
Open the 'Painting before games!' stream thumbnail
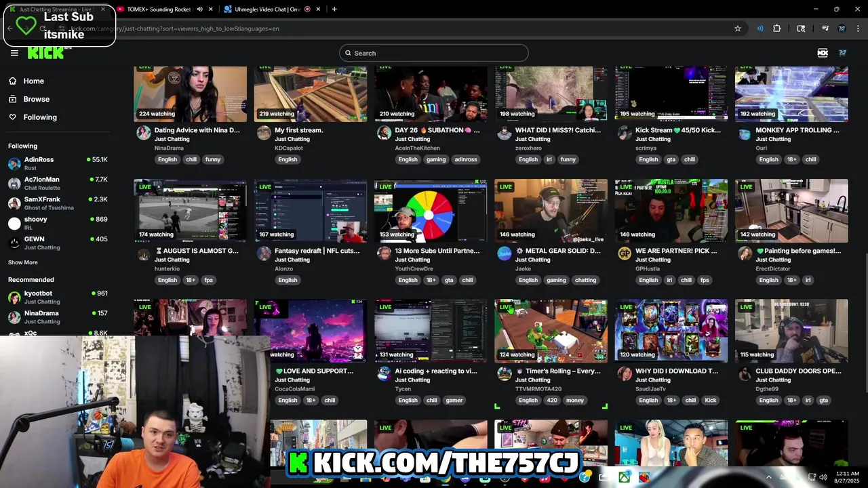point(791,211)
